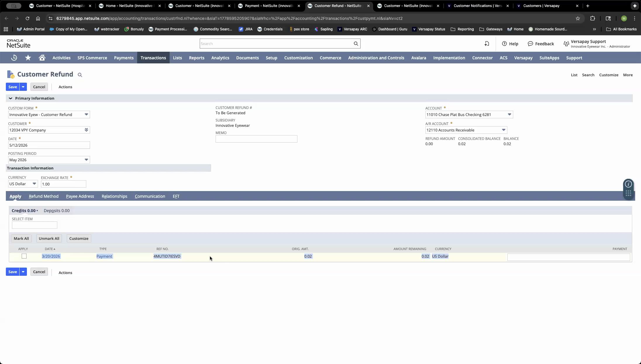The image size is (641, 364).
Task: Open the Shortcuts star icon
Action: point(28,58)
